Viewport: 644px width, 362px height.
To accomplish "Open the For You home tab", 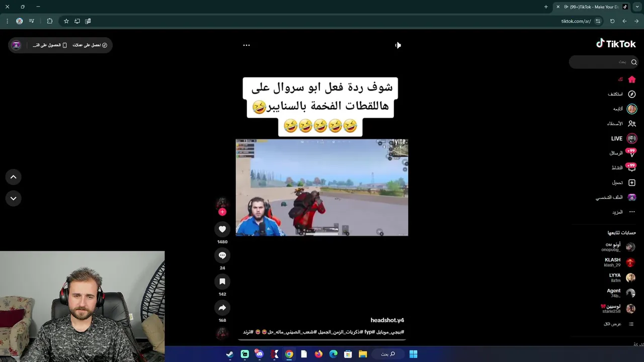I will click(x=627, y=79).
